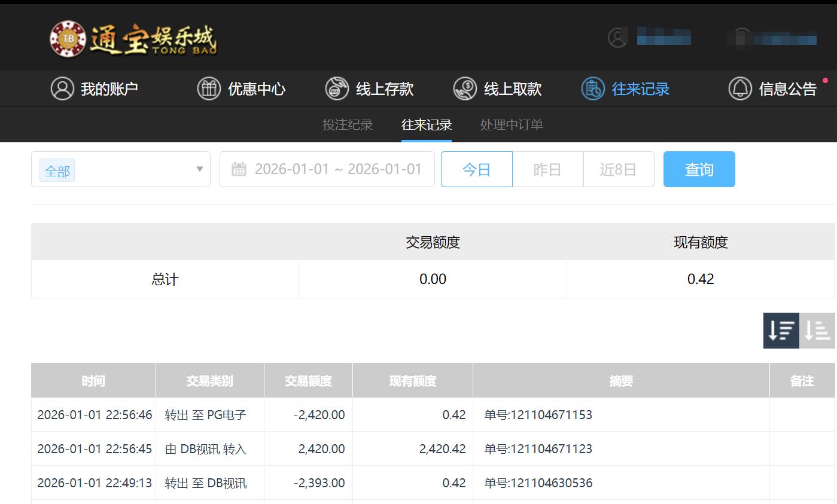Click the 往来记录 transfer record icon

[592, 88]
